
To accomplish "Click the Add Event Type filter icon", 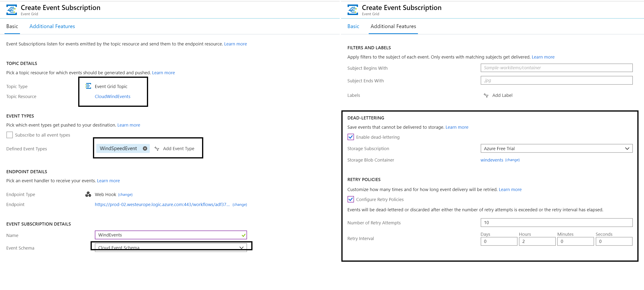I will 157,149.
